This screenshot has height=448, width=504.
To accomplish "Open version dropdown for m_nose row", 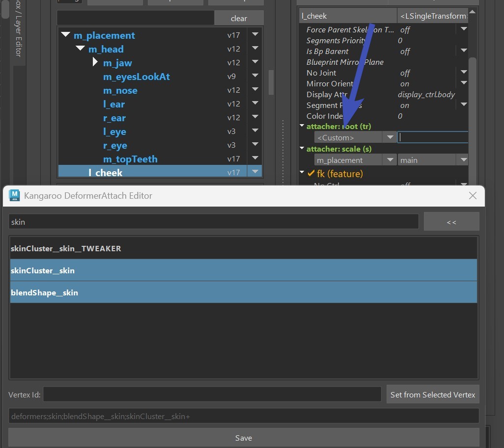I will (255, 89).
